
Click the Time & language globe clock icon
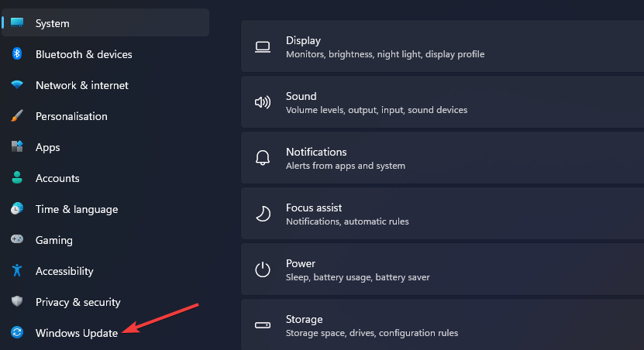[16, 209]
